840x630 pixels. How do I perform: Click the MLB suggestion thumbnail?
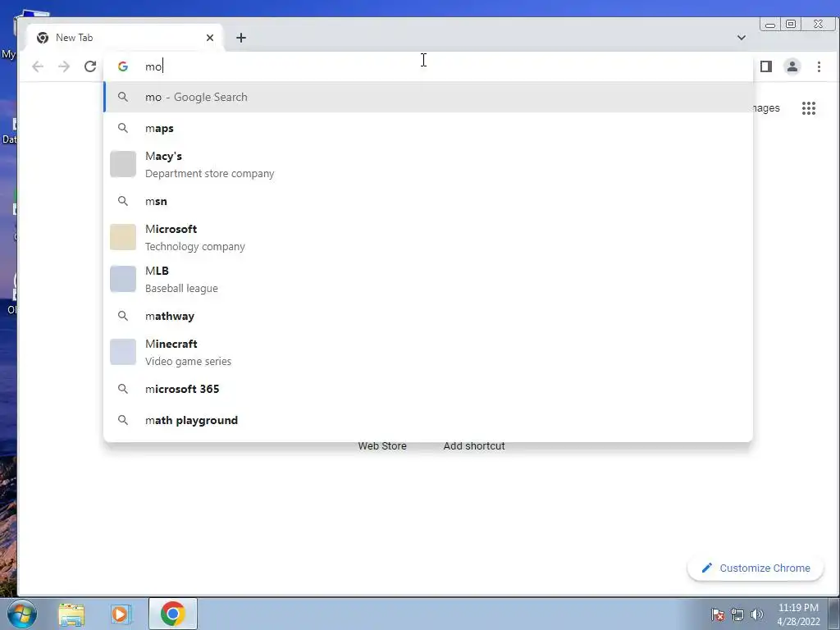point(123,279)
